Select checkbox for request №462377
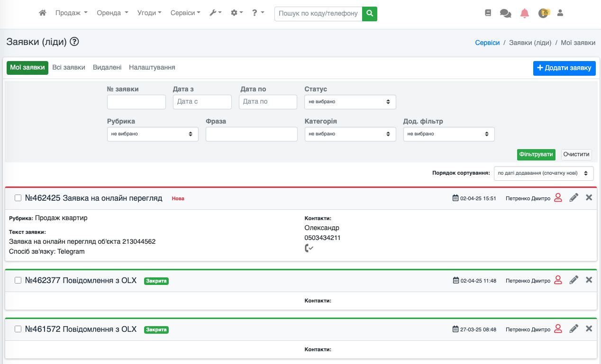This screenshot has height=364, width=601. tap(18, 280)
